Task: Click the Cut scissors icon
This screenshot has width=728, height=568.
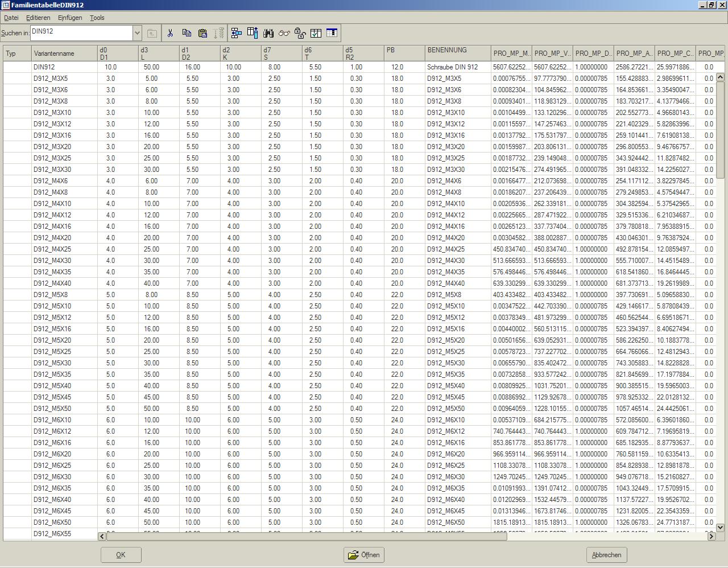Action: [170, 33]
